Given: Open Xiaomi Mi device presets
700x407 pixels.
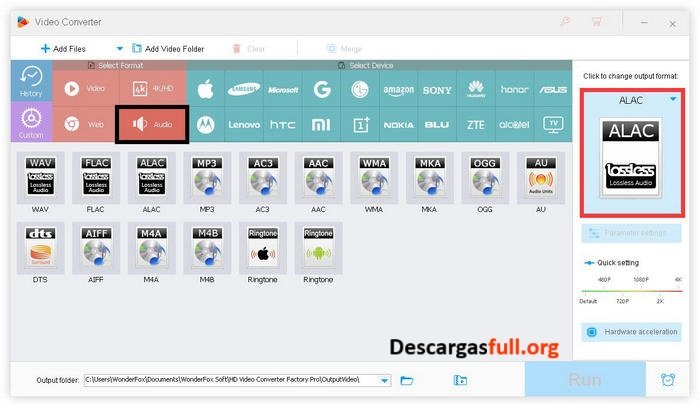Looking at the screenshot, I should click(x=321, y=125).
